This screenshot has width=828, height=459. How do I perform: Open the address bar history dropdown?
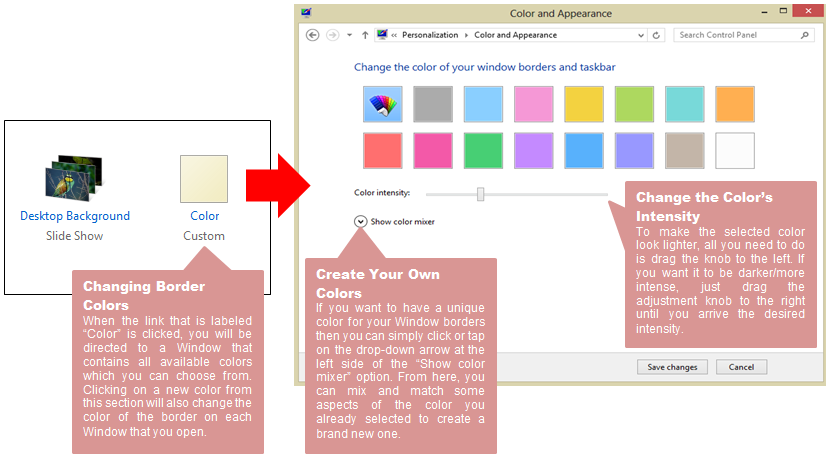[641, 35]
